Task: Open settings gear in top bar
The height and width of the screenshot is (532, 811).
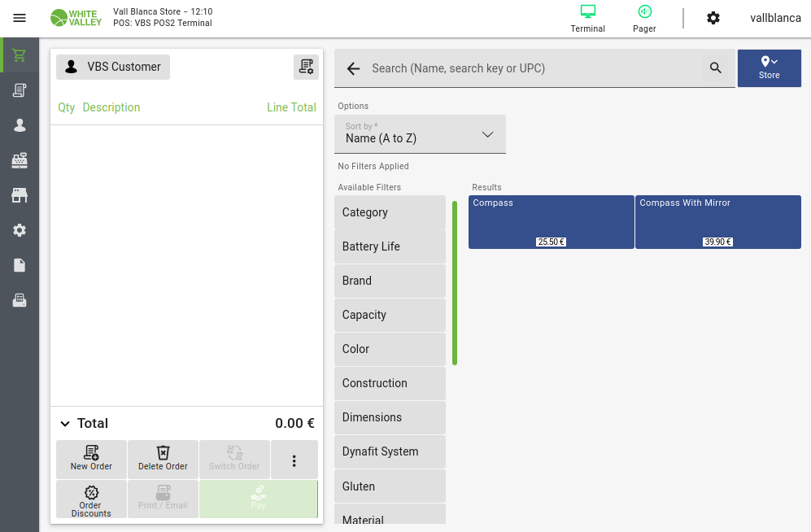Action: click(713, 18)
